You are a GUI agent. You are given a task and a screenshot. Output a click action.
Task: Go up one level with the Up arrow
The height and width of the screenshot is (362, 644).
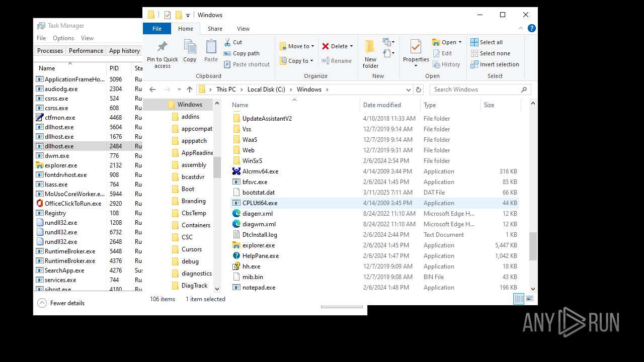tap(189, 89)
